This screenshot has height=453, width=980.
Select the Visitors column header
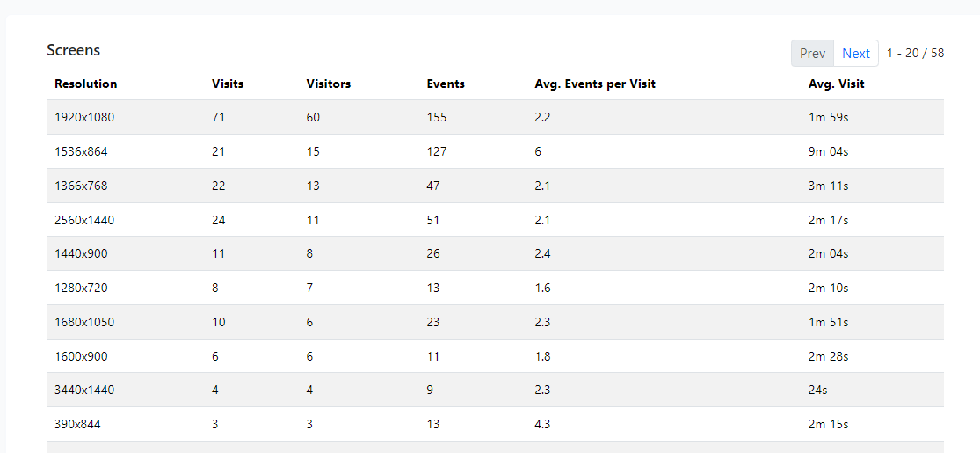[328, 84]
